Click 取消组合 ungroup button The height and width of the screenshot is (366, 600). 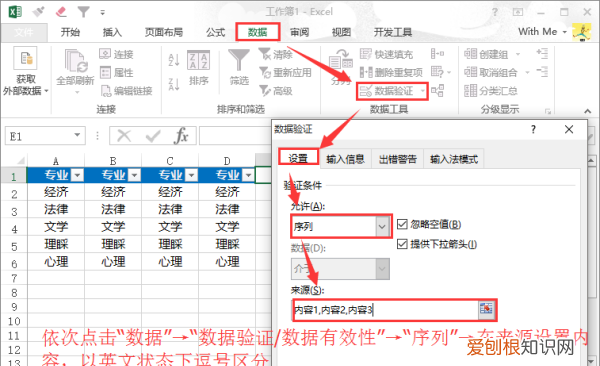tap(491, 72)
